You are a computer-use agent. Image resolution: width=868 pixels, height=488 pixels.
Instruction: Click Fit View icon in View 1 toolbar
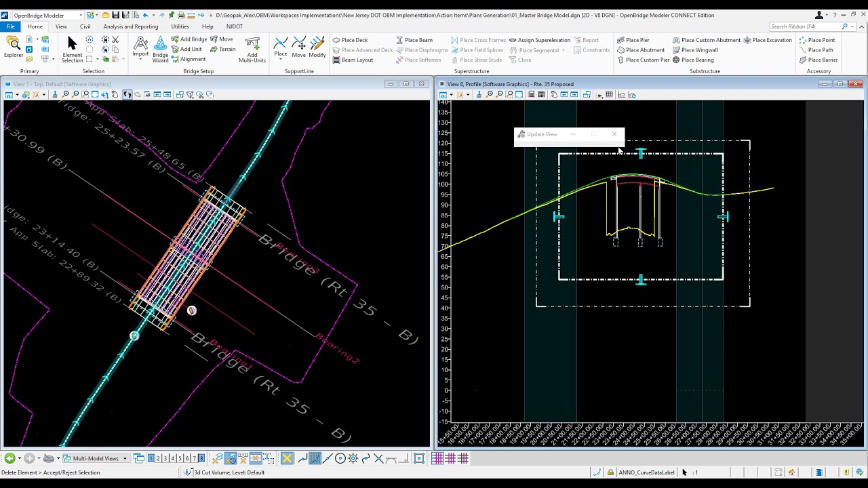[95, 94]
